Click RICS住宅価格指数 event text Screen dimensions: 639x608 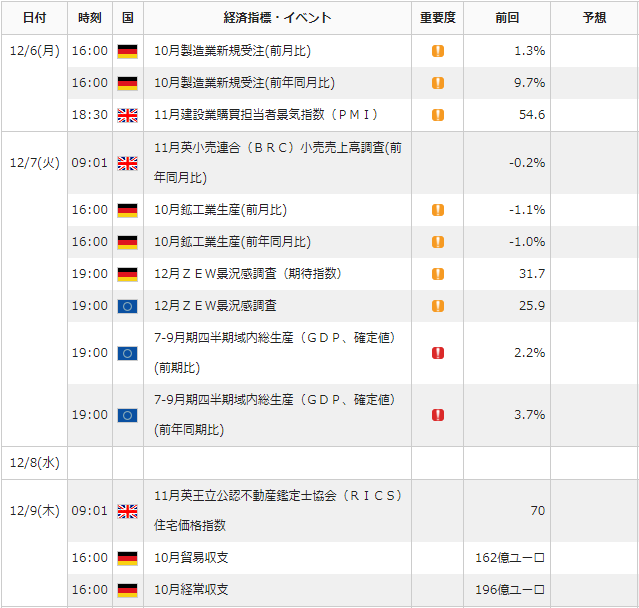pyautogui.click(x=278, y=511)
